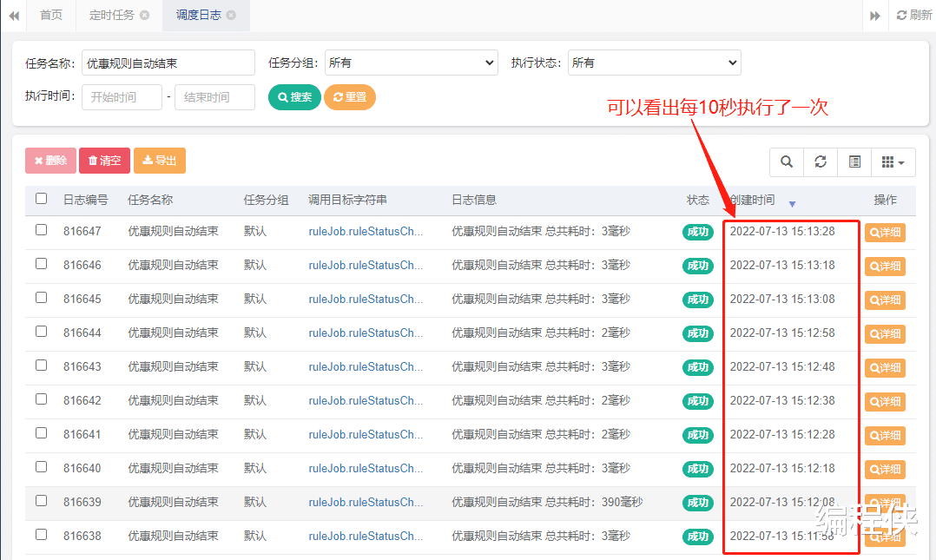
Task: Click the green 搜索 button
Action: pos(295,97)
